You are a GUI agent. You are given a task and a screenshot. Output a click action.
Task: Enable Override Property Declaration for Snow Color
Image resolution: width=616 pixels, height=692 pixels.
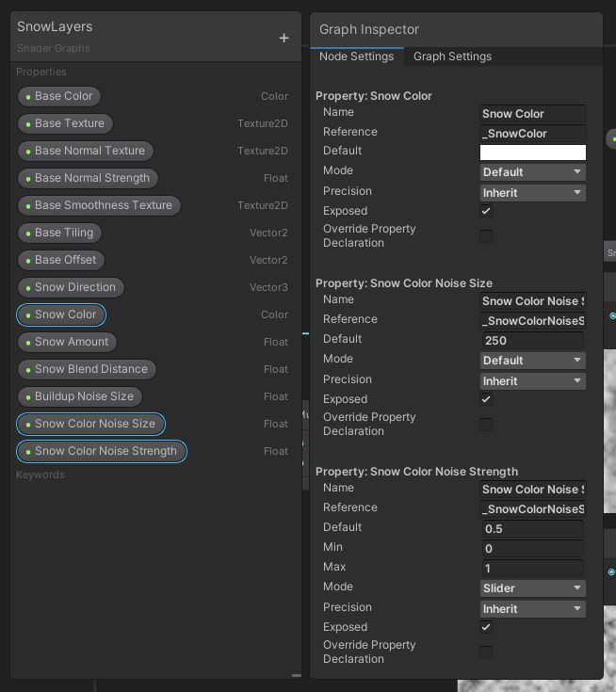click(486, 236)
